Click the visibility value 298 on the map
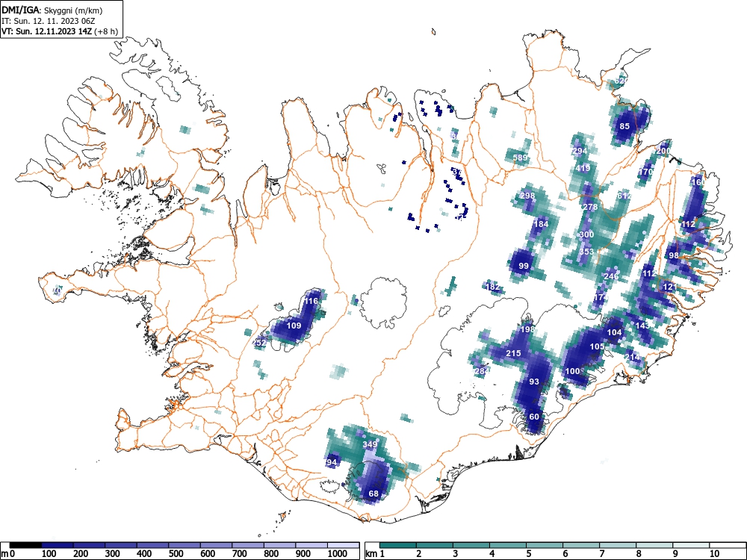This screenshot has width=747, height=560. coord(527,195)
